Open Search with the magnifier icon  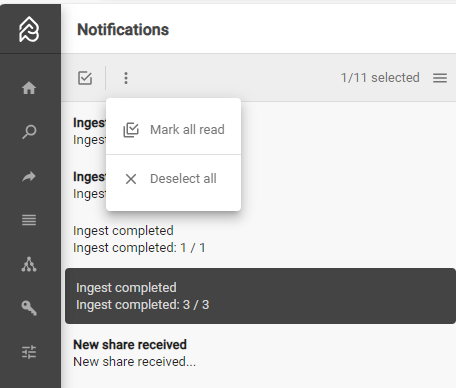point(29,132)
